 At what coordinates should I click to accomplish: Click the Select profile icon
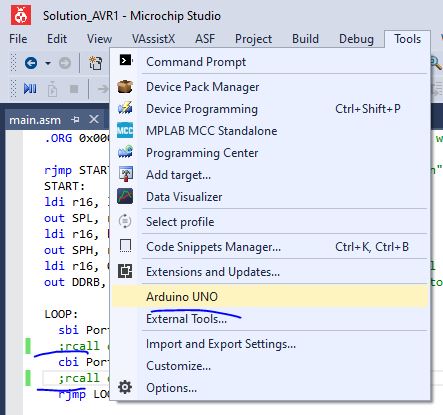coord(125,221)
